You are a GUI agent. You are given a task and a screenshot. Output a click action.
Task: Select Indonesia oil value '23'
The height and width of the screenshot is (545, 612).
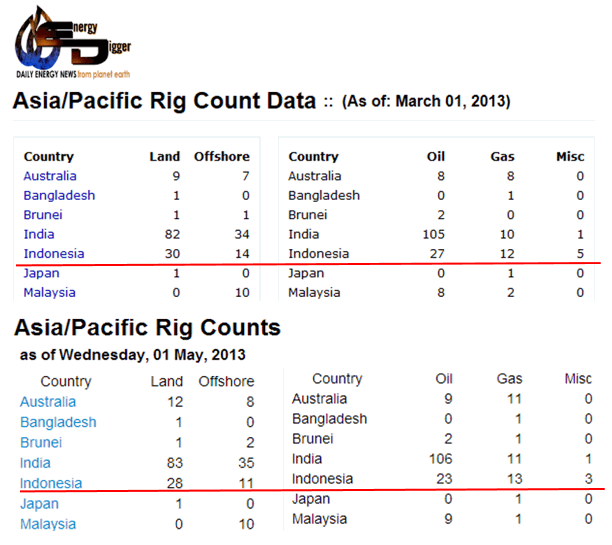(445, 479)
